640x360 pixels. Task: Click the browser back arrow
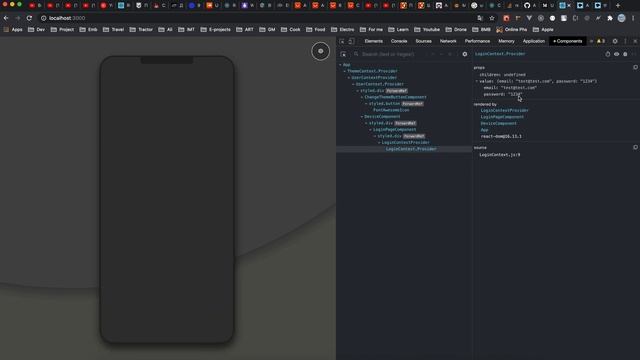tap(6, 18)
